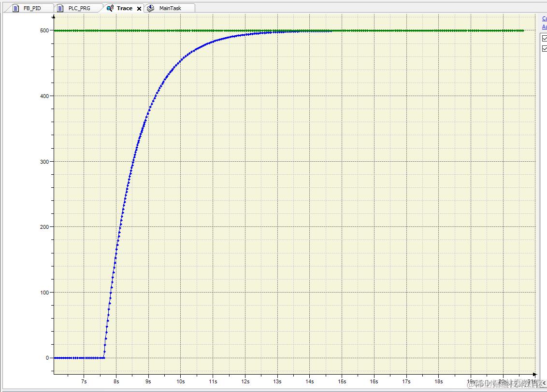Click the 200 value on the Y axis
The width and height of the screenshot is (547, 392).
click(44, 227)
